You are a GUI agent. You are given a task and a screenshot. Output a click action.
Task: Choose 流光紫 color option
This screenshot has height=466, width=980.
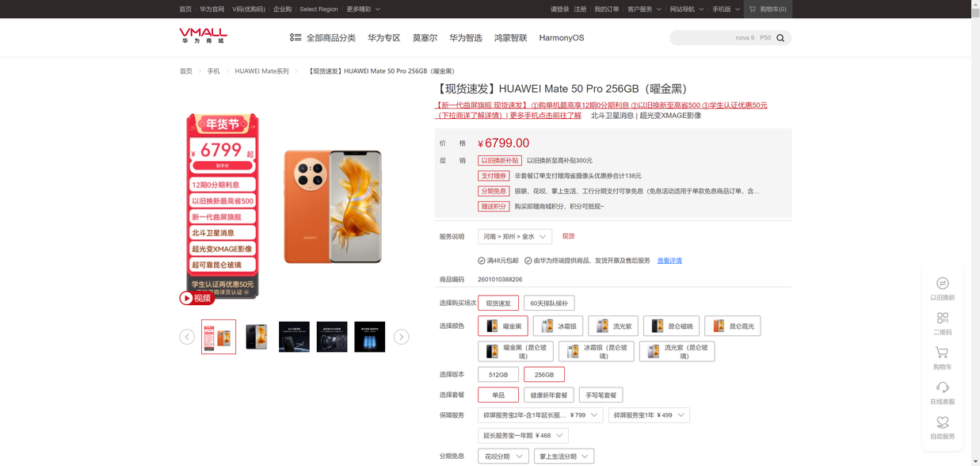(x=613, y=326)
